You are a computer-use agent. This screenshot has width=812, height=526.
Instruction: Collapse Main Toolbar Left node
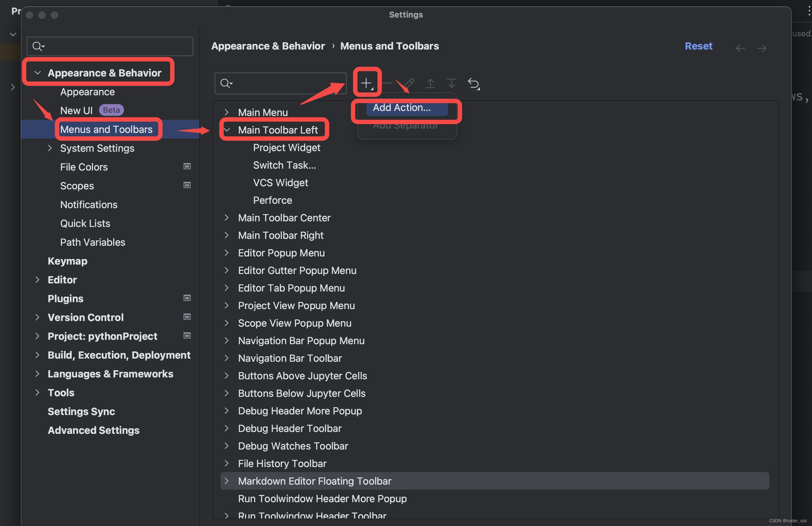[226, 130]
